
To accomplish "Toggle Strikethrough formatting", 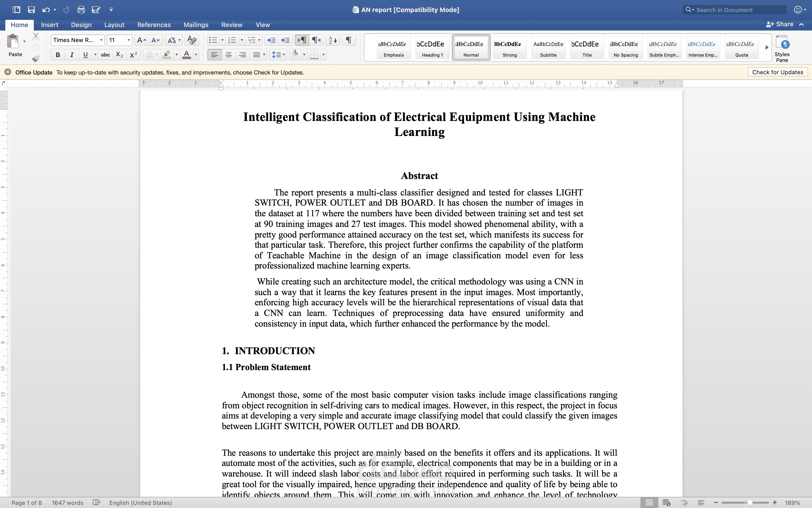I will (x=105, y=55).
